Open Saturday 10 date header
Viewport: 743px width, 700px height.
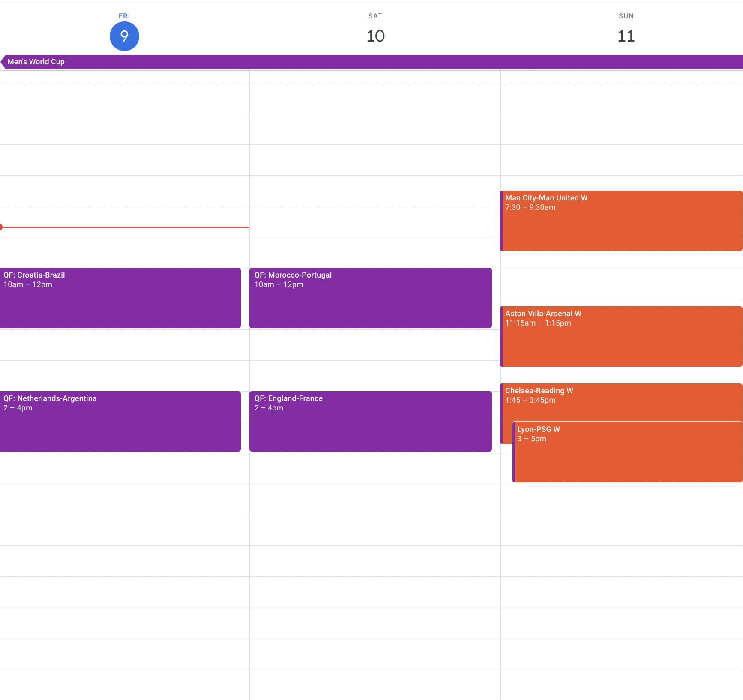[375, 36]
